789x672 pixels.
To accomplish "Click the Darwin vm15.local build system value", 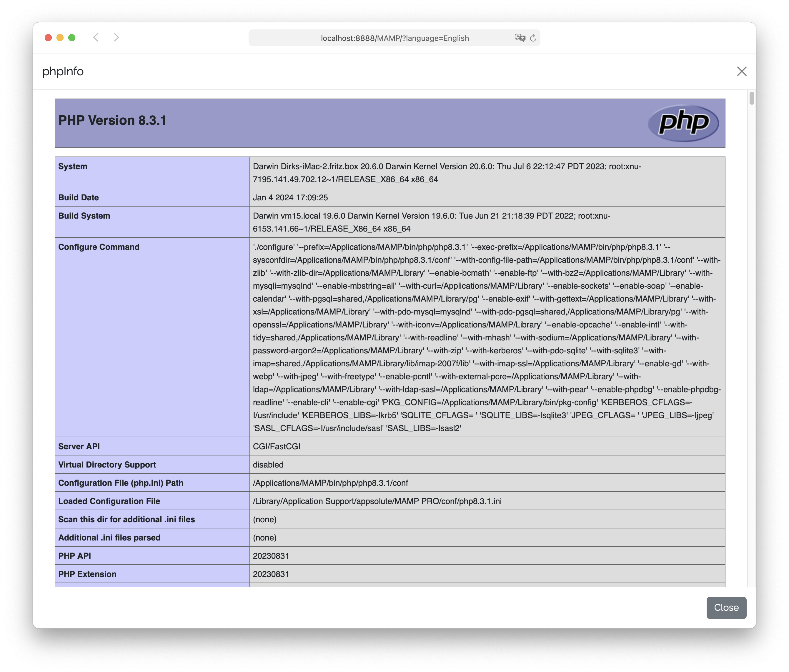I will 432,222.
